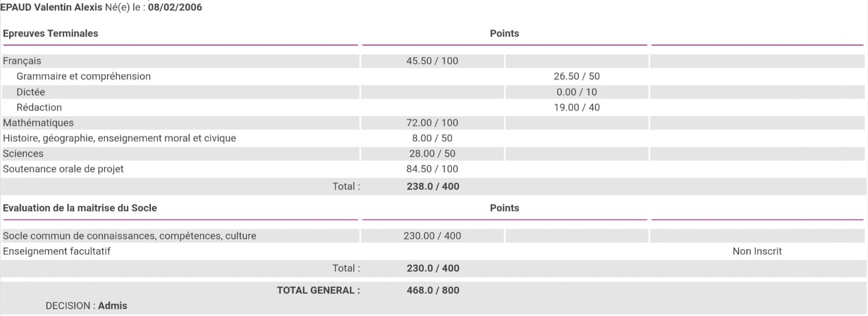
Task: Select the Dictée score 0.00 / 10
Action: pos(577,92)
